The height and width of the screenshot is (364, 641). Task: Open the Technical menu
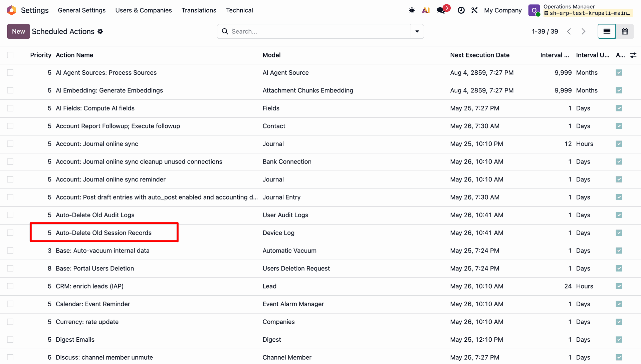coord(239,10)
